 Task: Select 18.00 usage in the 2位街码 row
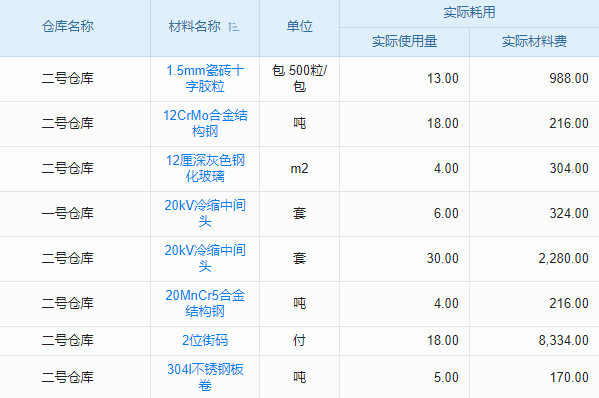(x=442, y=340)
